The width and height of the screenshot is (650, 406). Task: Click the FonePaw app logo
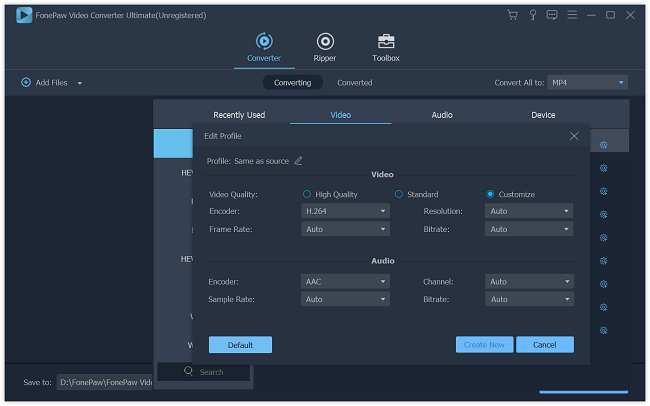pos(24,15)
